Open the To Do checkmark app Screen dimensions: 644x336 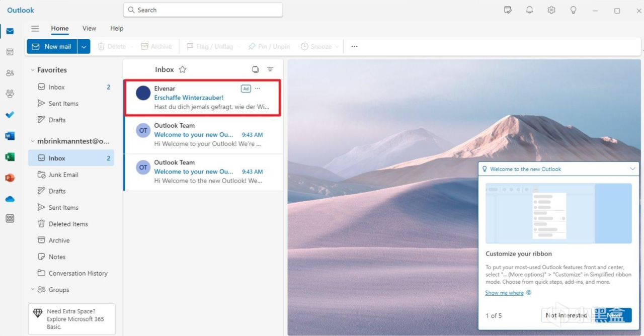pyautogui.click(x=10, y=115)
